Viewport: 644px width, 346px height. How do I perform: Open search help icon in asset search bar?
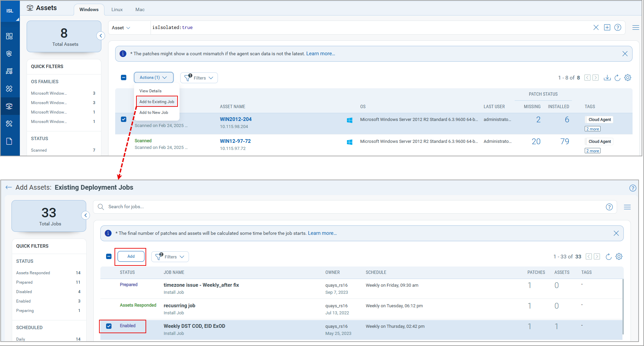pos(618,28)
